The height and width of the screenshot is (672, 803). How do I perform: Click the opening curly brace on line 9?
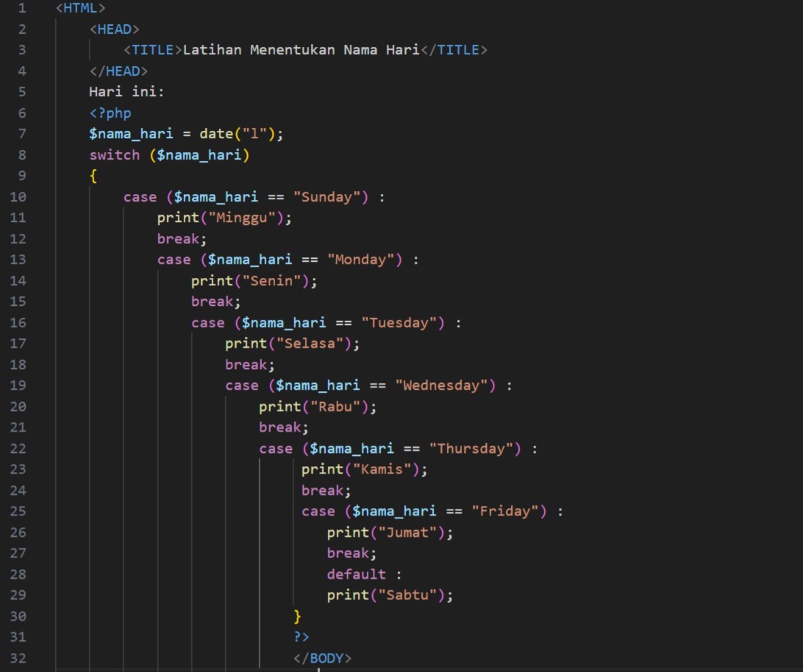93,176
